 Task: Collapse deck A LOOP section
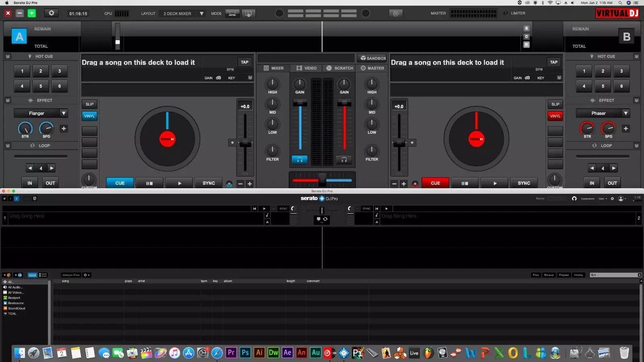[x=8, y=146]
